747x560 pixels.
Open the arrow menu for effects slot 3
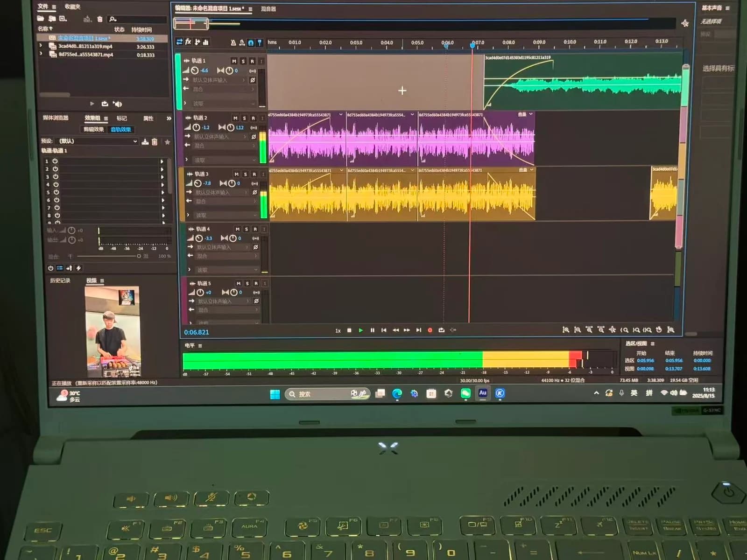point(162,177)
